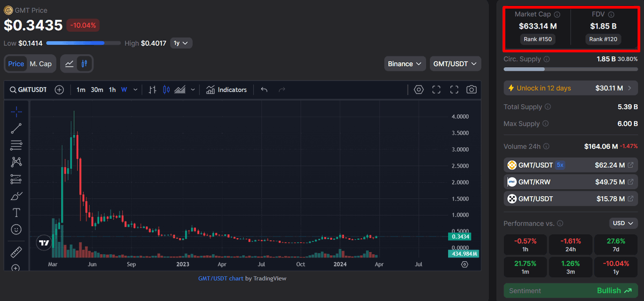The image size is (644, 301).
Task: Show Circ. Supply info icon
Action: pos(546,59)
